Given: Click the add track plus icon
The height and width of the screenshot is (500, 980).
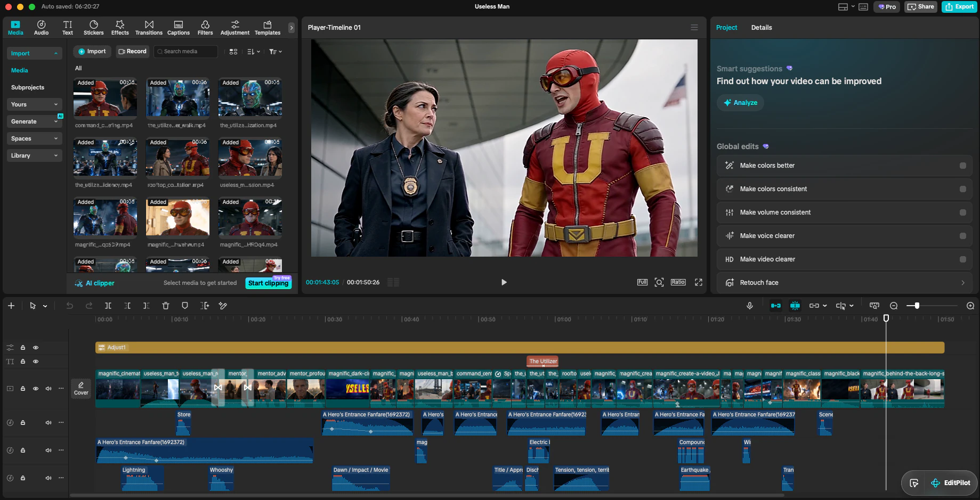Looking at the screenshot, I should click(x=11, y=306).
